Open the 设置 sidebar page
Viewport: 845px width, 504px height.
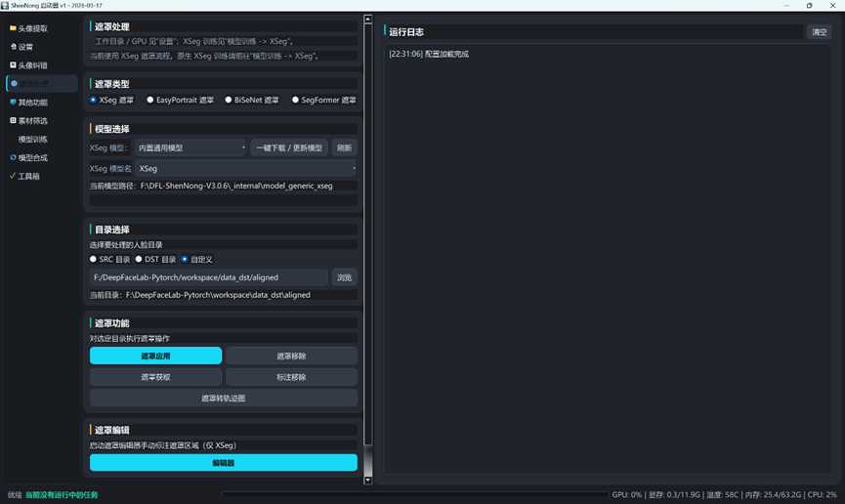click(41, 47)
